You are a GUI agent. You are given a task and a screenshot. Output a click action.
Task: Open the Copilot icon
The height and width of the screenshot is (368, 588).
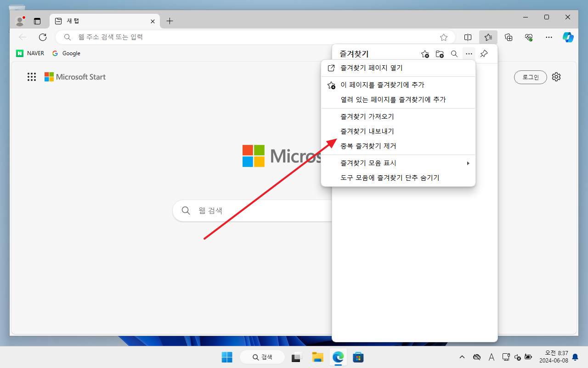pyautogui.click(x=568, y=37)
